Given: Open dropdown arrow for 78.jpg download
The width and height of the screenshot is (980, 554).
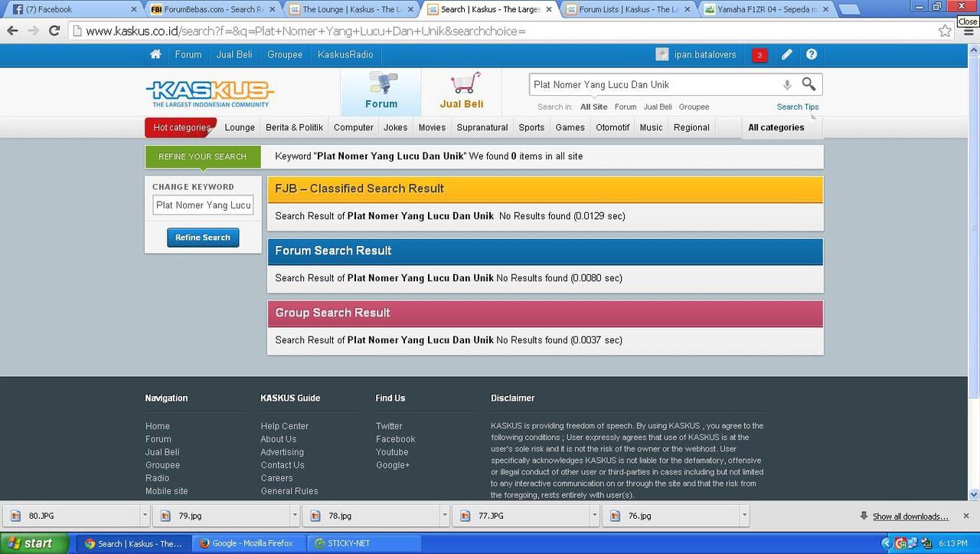Looking at the screenshot, I should point(444,516).
